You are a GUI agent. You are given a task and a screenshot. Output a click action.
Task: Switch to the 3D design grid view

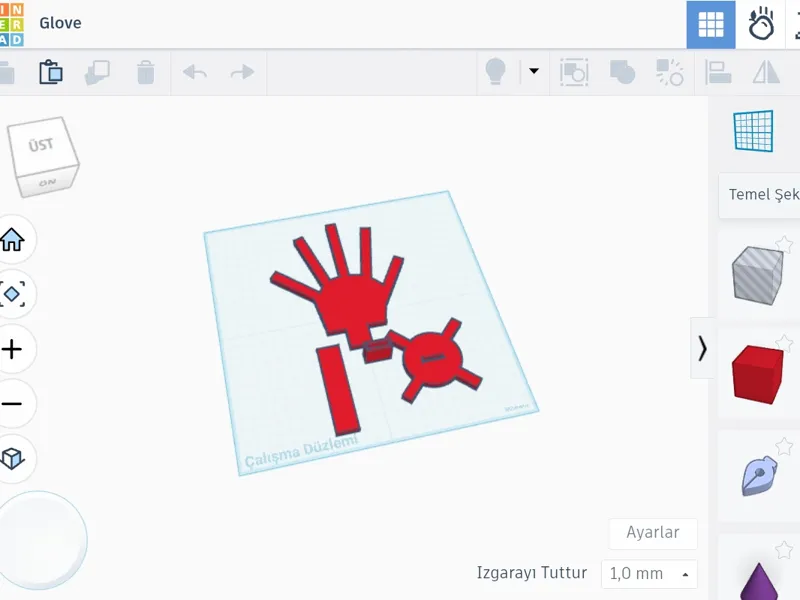pyautogui.click(x=711, y=24)
